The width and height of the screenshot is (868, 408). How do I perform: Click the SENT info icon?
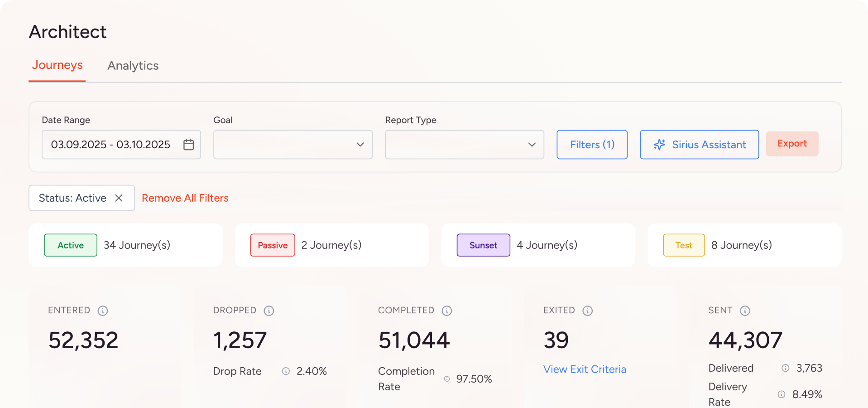tap(745, 311)
